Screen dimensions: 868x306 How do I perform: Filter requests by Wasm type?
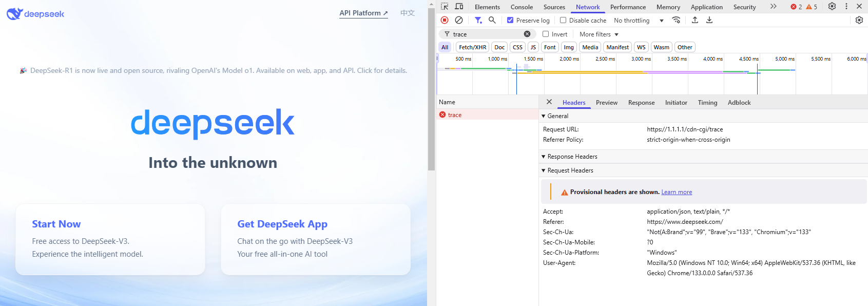(661, 47)
